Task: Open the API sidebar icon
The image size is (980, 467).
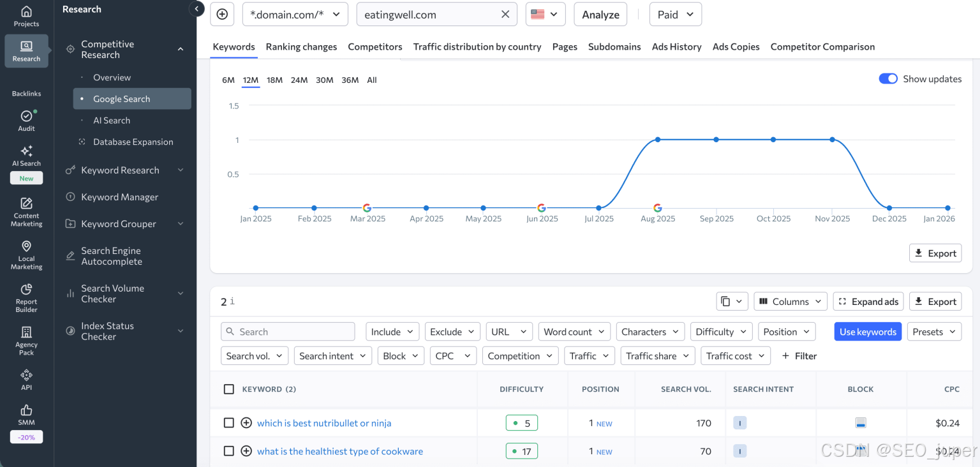Action: pyautogui.click(x=26, y=379)
